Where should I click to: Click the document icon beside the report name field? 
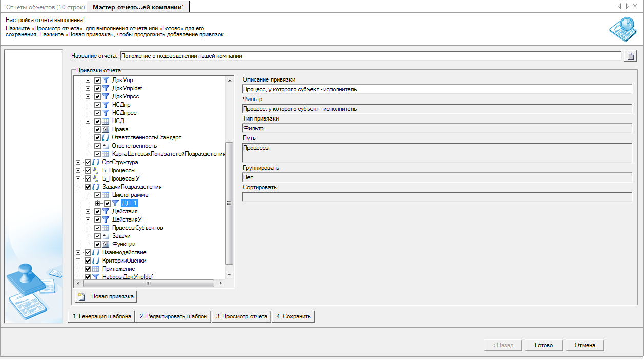tap(630, 56)
